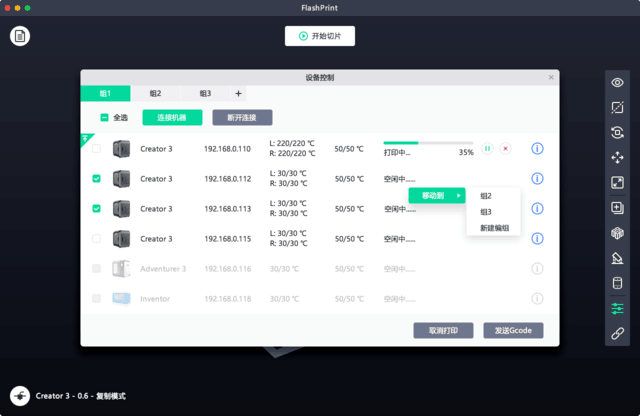Click the cylinder extruder icon in sidebar
The width and height of the screenshot is (640, 416).
(x=617, y=283)
